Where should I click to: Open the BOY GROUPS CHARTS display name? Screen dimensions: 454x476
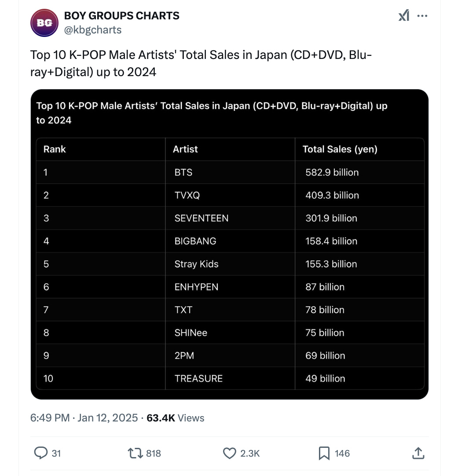(122, 16)
